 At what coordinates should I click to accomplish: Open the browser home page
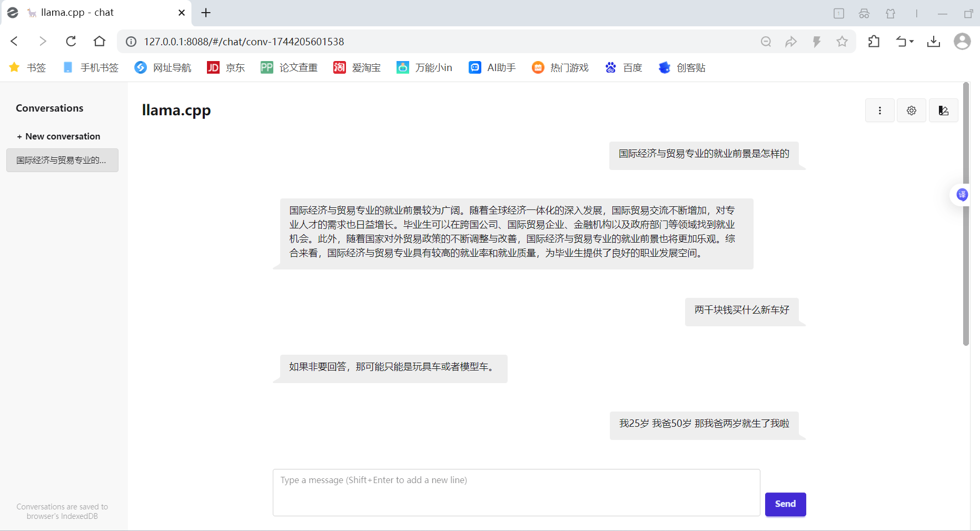[100, 41]
